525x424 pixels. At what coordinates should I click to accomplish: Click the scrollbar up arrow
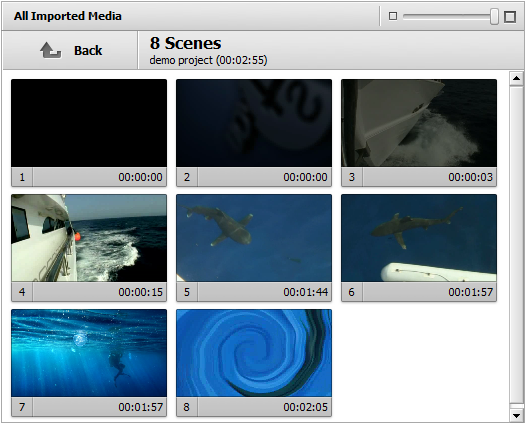516,78
